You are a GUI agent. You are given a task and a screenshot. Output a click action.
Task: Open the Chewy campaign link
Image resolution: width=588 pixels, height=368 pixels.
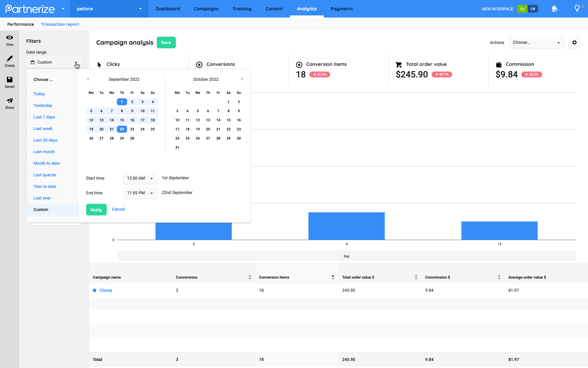click(x=106, y=290)
